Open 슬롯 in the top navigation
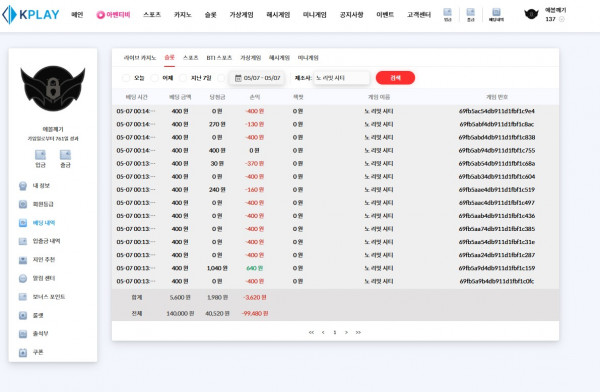The height and width of the screenshot is (392, 600). [210, 15]
